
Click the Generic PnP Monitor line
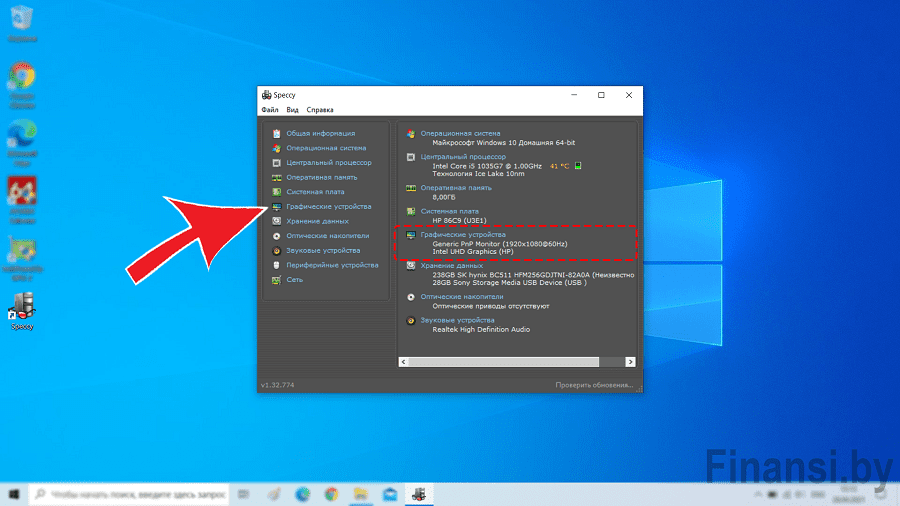tap(500, 244)
